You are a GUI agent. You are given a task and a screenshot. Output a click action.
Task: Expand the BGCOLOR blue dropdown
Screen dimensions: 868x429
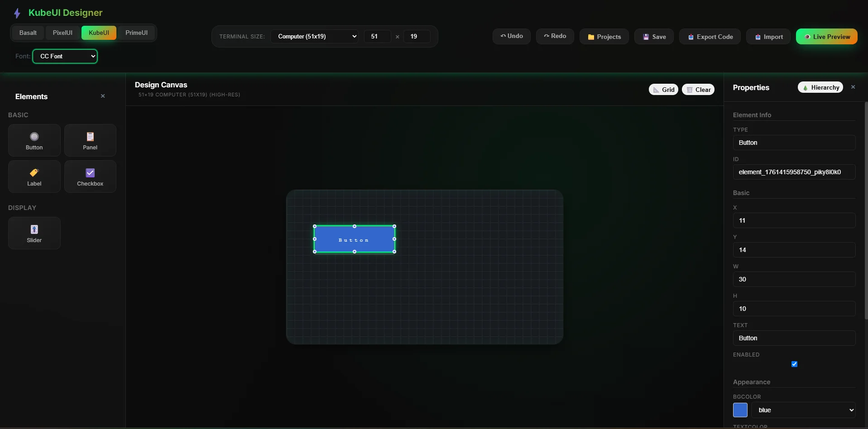click(x=803, y=410)
